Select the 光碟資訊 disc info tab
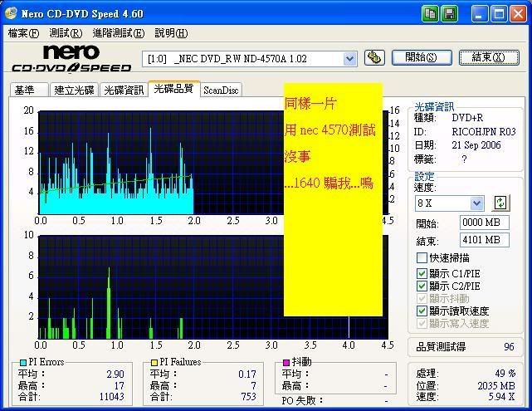The height and width of the screenshot is (411, 532). click(124, 90)
